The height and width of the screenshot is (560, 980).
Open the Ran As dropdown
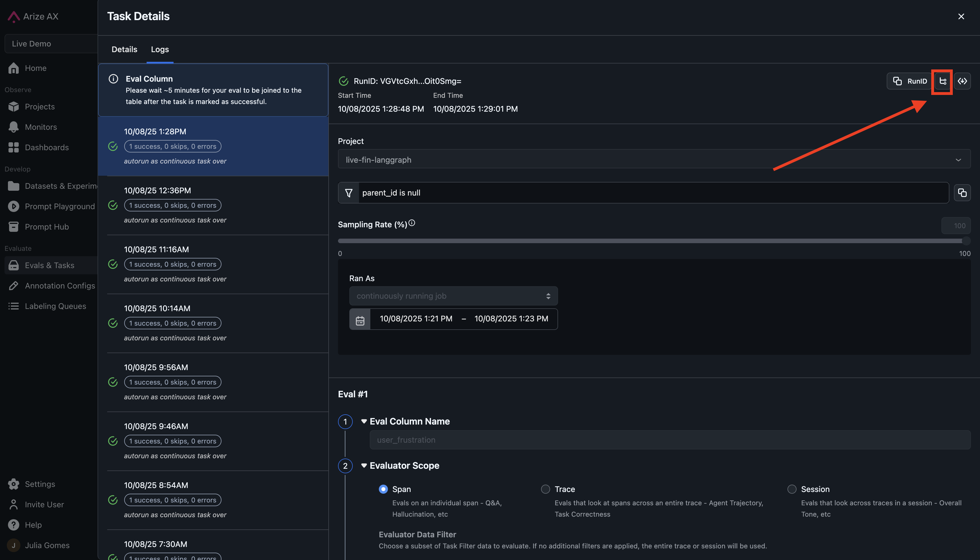point(453,296)
